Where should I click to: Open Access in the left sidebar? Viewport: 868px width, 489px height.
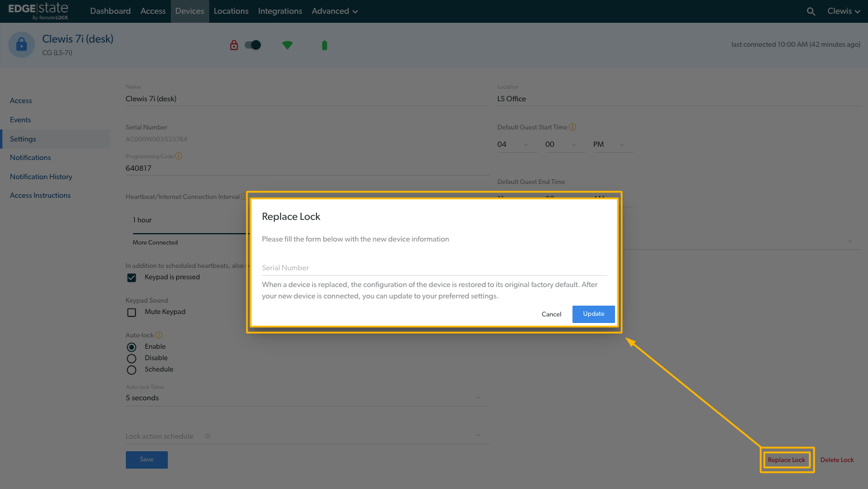tap(21, 101)
